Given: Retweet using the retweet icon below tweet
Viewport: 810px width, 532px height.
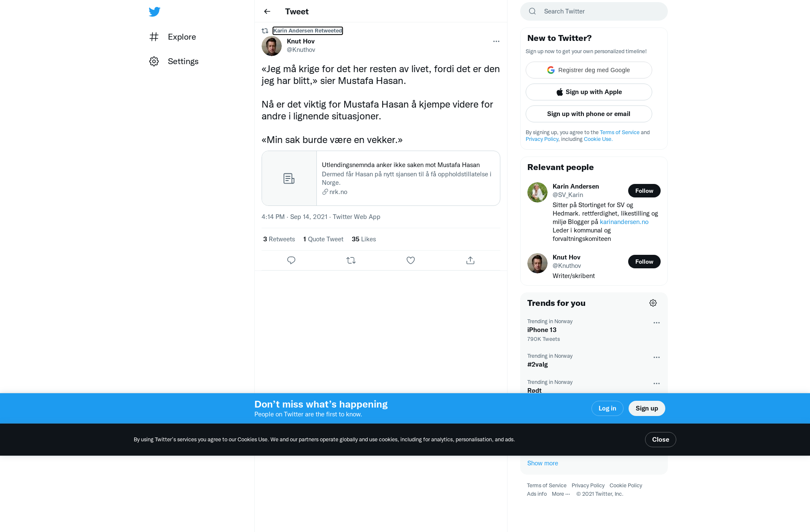Looking at the screenshot, I should pos(351,260).
